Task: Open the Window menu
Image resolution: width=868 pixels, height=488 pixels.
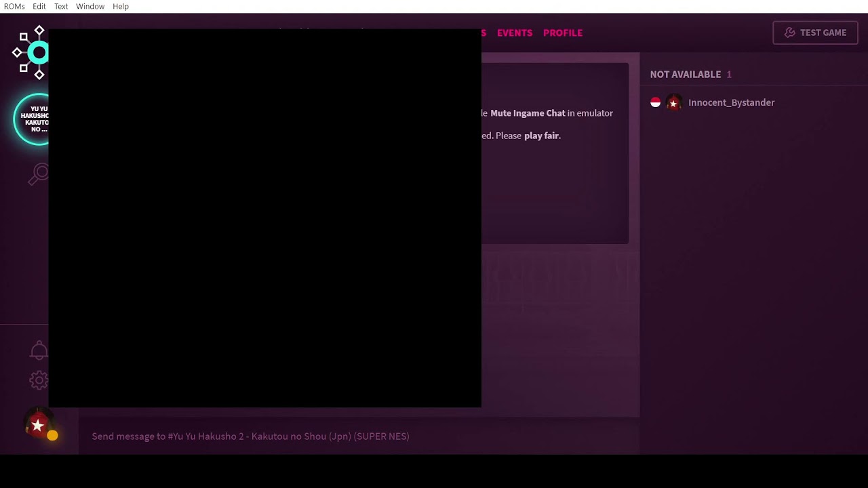Action: click(90, 6)
